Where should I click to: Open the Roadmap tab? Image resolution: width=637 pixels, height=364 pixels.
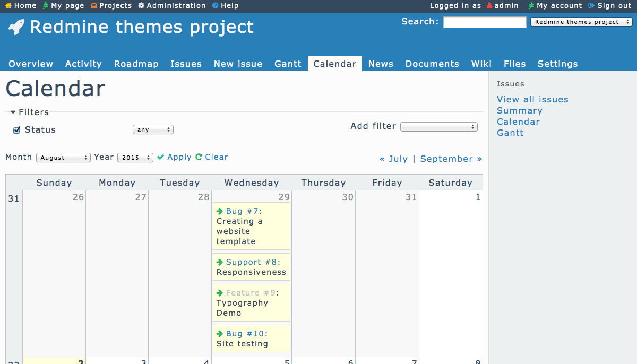136,64
